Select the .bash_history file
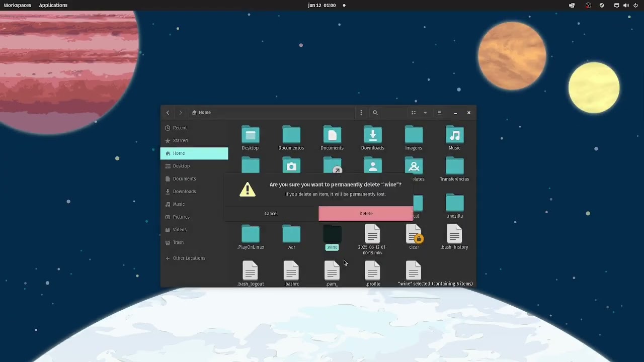The height and width of the screenshot is (362, 644). click(x=454, y=234)
